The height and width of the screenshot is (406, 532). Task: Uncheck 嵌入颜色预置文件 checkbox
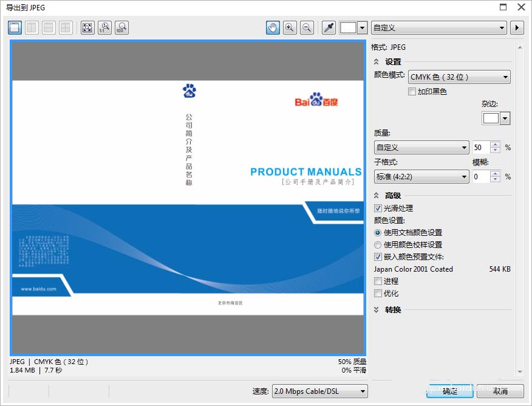tap(378, 257)
